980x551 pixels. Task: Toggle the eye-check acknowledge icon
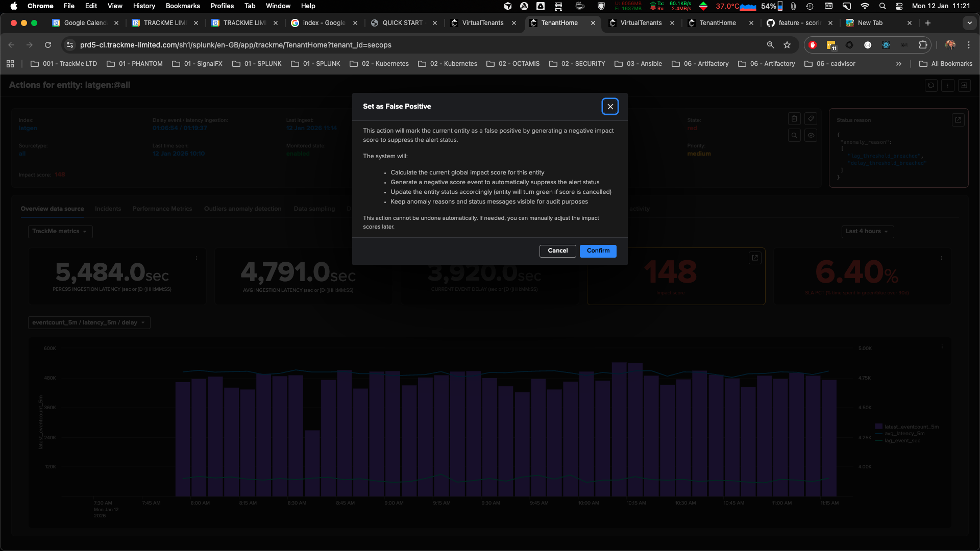coord(811,135)
